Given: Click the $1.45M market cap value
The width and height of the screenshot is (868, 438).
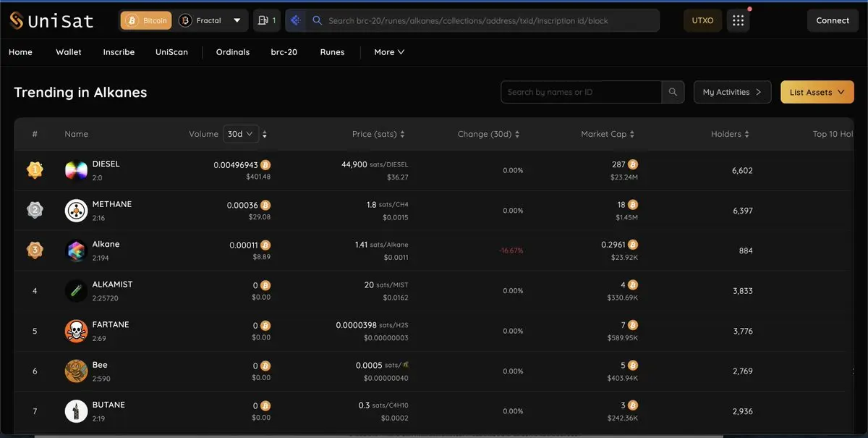Looking at the screenshot, I should pos(627,217).
